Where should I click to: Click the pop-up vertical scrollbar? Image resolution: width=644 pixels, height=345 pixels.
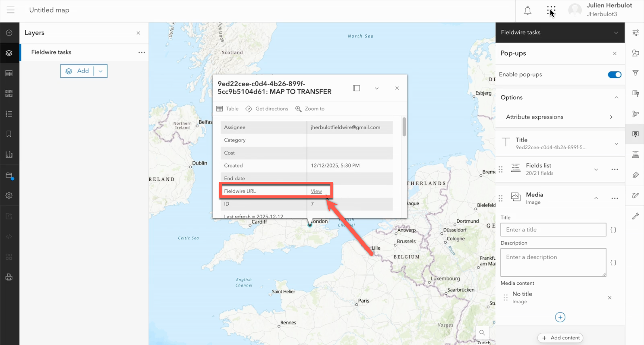point(404,127)
